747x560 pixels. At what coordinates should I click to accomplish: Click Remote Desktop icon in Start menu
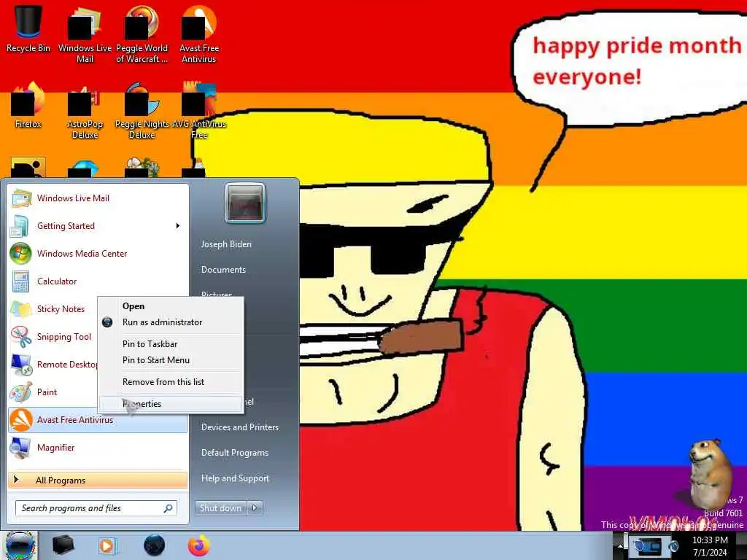coord(21,365)
